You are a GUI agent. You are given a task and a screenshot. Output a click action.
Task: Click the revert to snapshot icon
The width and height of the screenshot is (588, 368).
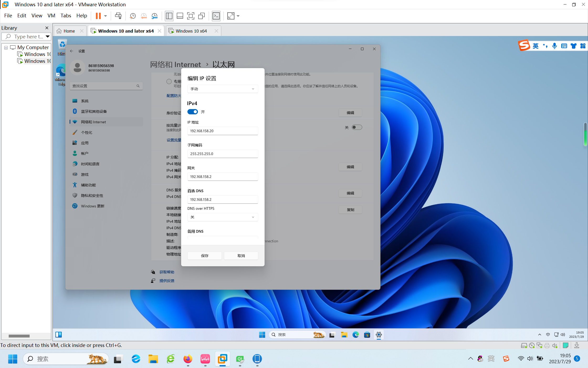(144, 16)
